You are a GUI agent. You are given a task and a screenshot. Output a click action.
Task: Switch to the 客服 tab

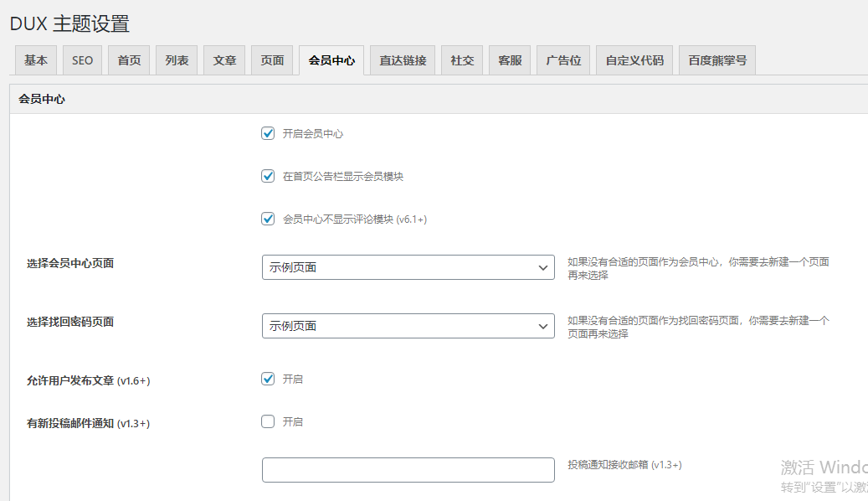(x=510, y=59)
